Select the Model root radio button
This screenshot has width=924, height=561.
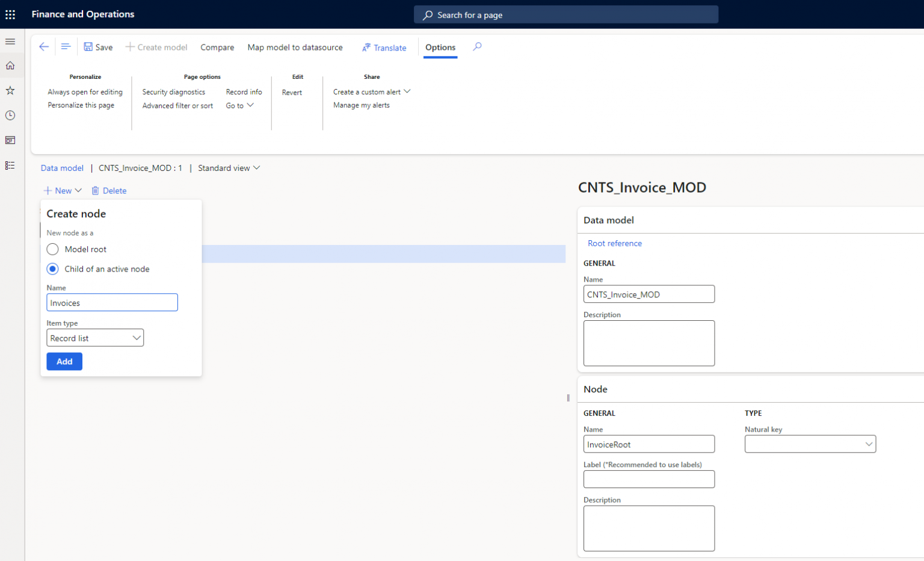tap(52, 249)
